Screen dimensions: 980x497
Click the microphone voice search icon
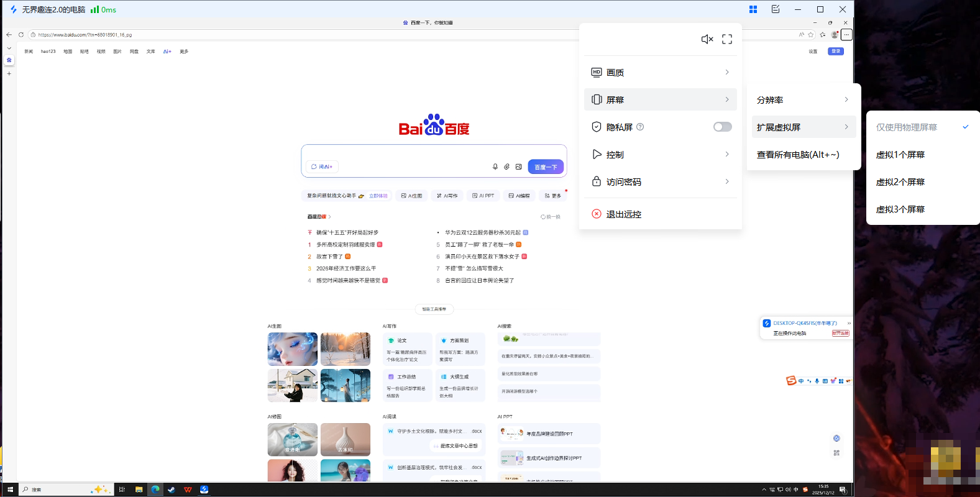495,166
